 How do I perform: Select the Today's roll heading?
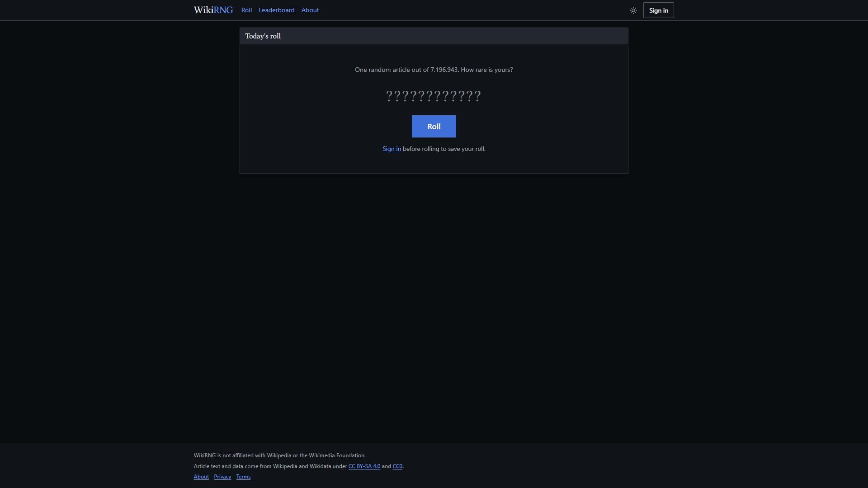(x=263, y=36)
